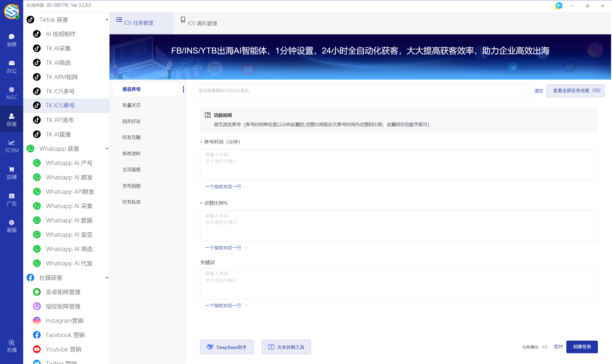Viewport: 612px width, 364px height.
Task: Click inside the 关键词 input area
Action: point(393,283)
